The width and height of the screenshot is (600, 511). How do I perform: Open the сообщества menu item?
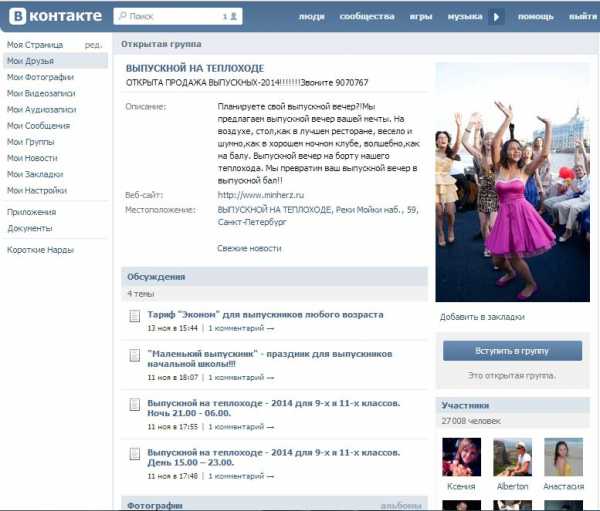pyautogui.click(x=367, y=17)
